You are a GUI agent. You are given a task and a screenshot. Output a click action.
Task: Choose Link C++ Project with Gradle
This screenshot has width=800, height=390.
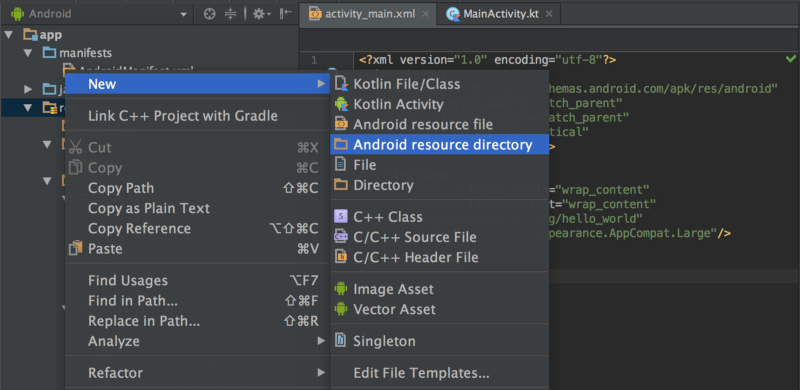click(198, 116)
